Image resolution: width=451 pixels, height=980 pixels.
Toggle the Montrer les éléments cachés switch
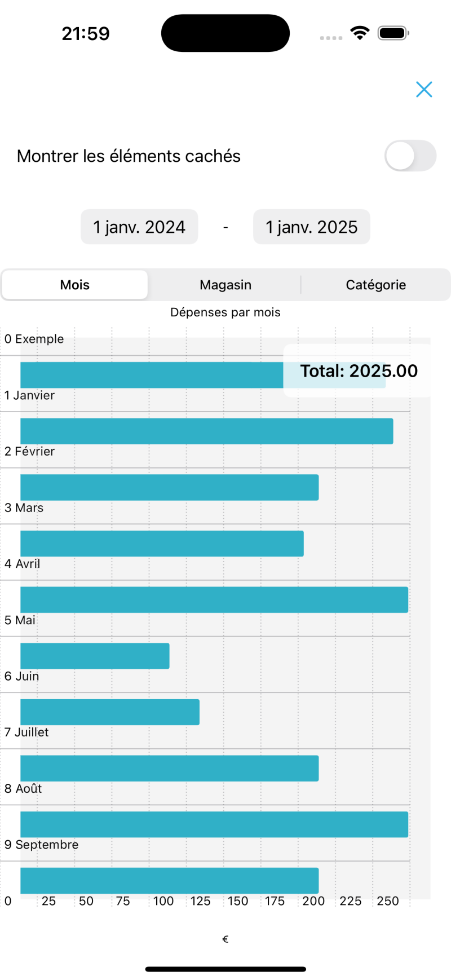pyautogui.click(x=410, y=156)
